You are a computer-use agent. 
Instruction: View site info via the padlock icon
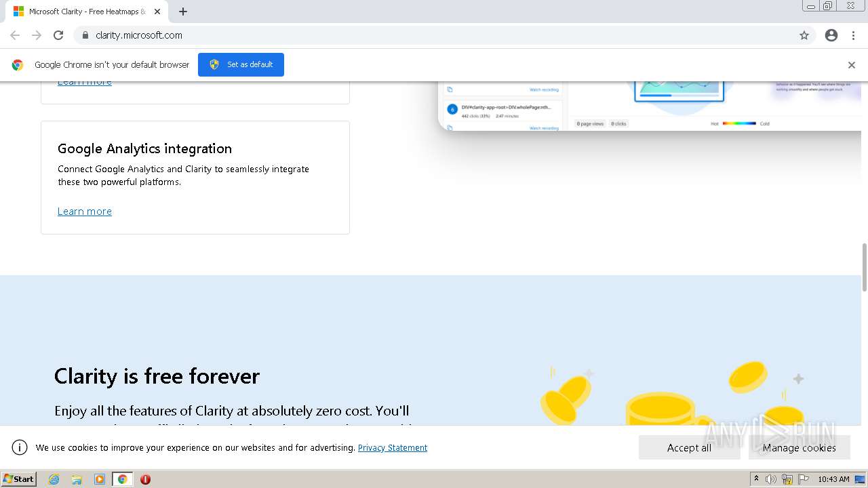(x=85, y=35)
